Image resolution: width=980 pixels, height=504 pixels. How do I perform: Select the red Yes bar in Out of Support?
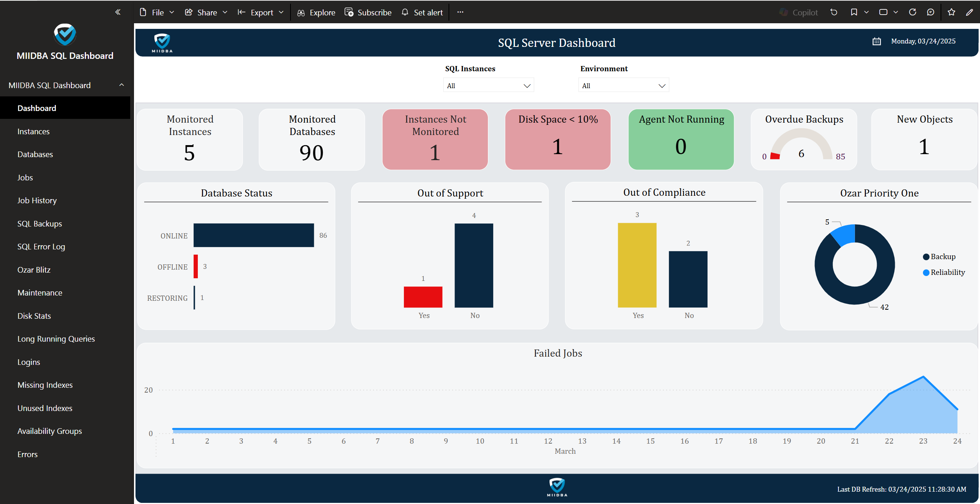pos(423,297)
